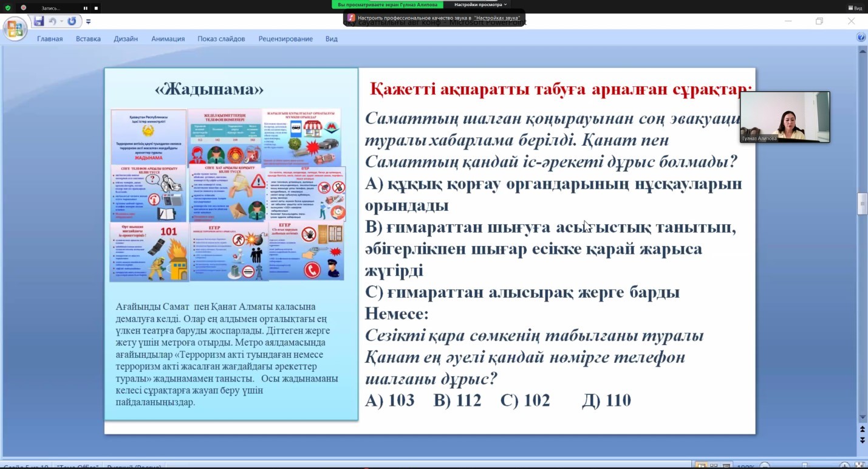Click the Repeat/Redo icon in Quick Access Toolbar
The height and width of the screenshot is (469, 868).
click(72, 21)
